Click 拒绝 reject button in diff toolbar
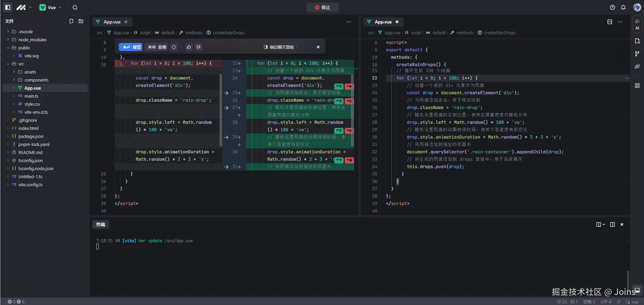The height and width of the screenshot is (305, 644). pyautogui.click(x=157, y=47)
